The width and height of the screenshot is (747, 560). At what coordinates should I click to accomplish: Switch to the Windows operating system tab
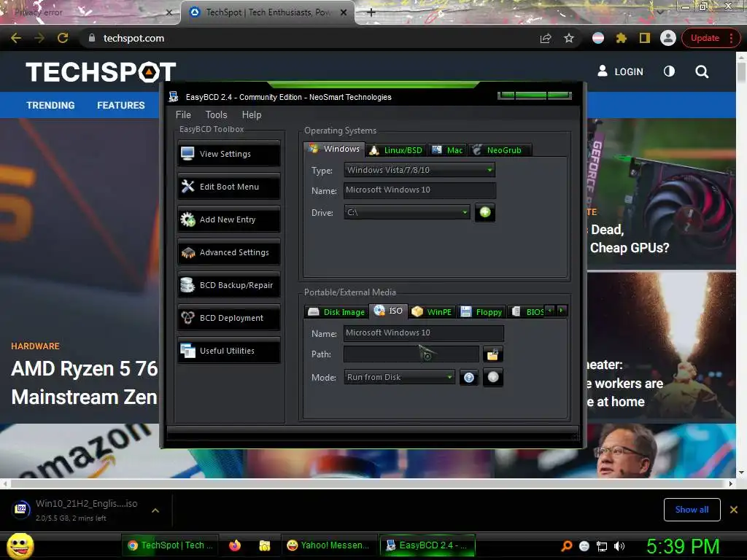click(x=334, y=149)
